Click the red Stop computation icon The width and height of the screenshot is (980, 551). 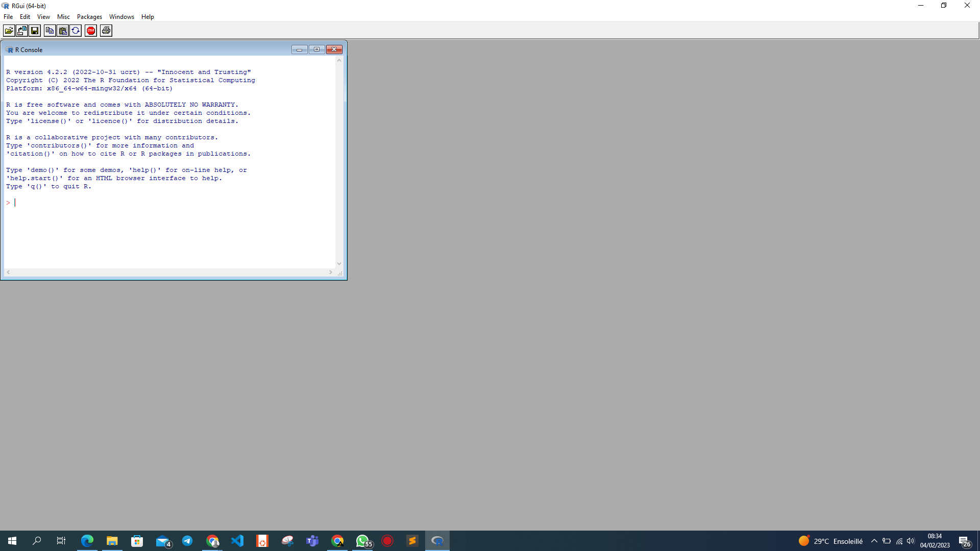point(91,31)
